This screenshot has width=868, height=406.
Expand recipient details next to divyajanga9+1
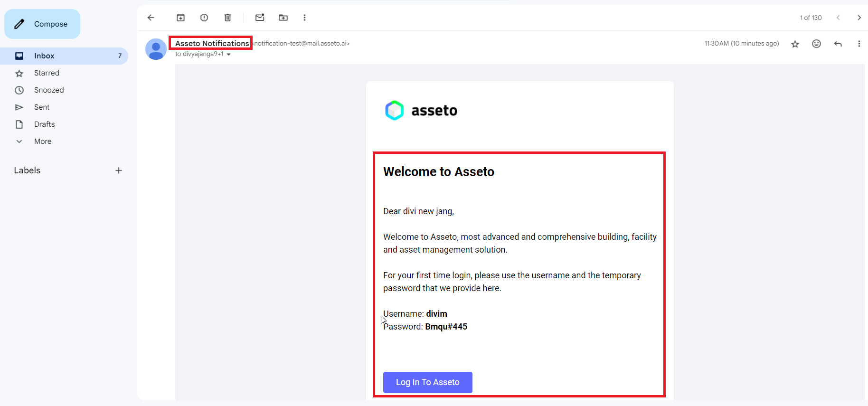(229, 55)
